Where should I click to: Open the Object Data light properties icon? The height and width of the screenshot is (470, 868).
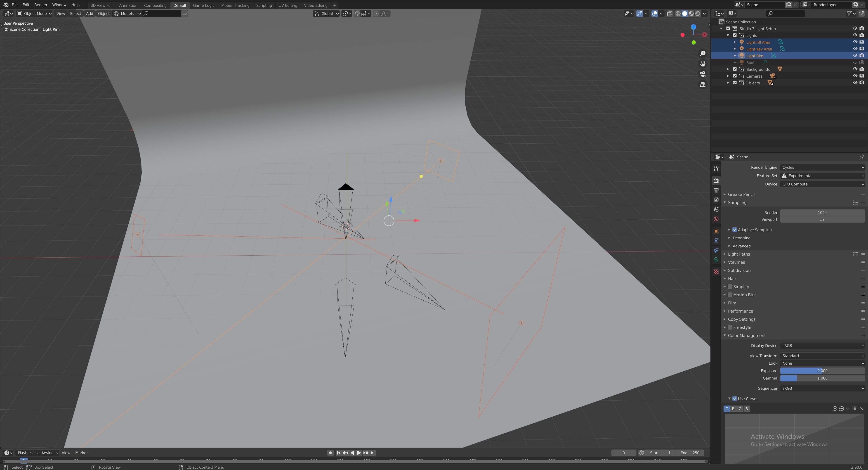[x=716, y=260]
